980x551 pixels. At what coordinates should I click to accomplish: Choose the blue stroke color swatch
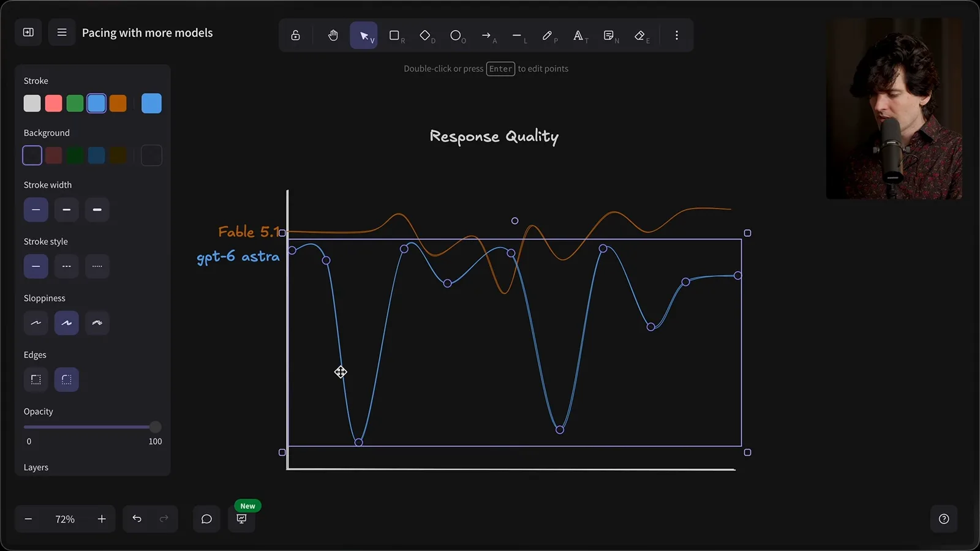pyautogui.click(x=96, y=103)
